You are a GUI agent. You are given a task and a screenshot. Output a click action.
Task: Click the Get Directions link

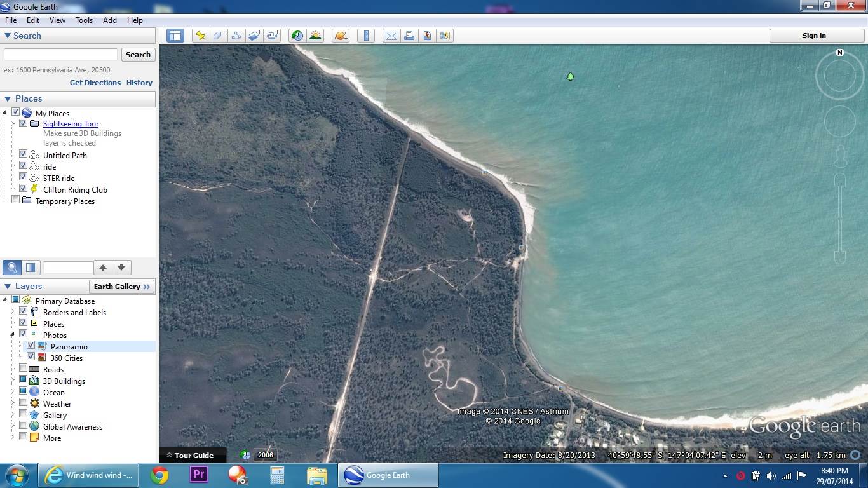(95, 83)
